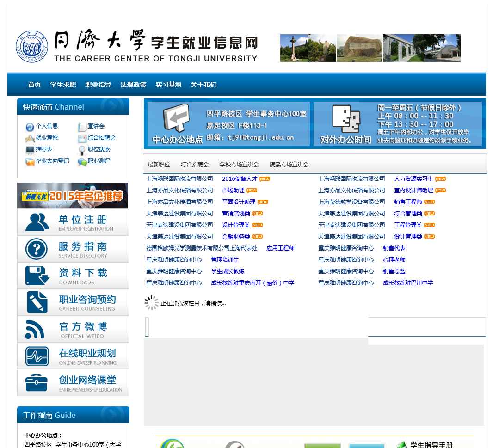Open 关于我们 navigation menu

tap(203, 85)
